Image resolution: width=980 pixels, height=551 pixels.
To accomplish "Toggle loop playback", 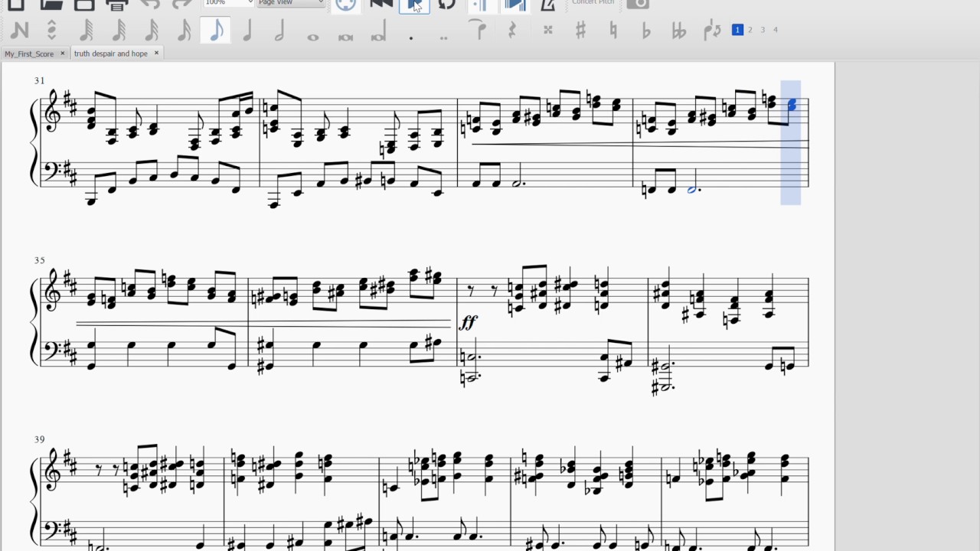I will pos(447,4).
